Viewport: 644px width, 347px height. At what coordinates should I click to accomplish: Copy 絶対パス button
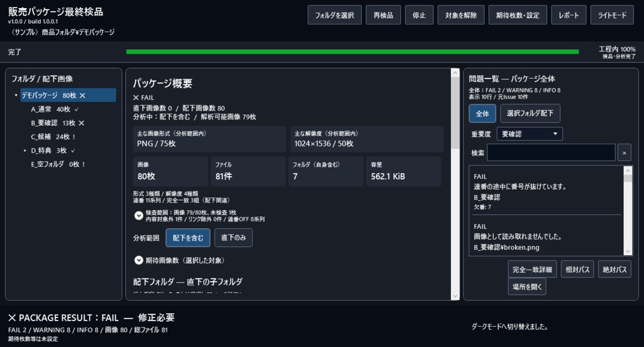614,270
